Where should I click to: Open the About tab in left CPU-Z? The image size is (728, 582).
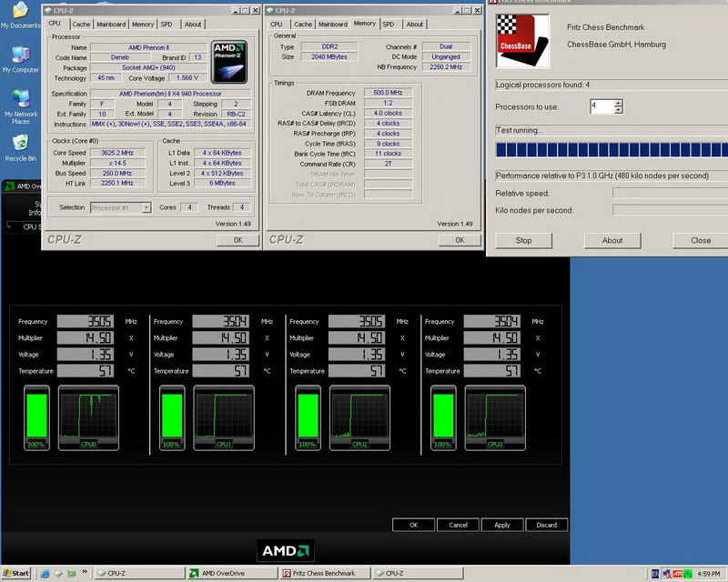click(x=193, y=25)
